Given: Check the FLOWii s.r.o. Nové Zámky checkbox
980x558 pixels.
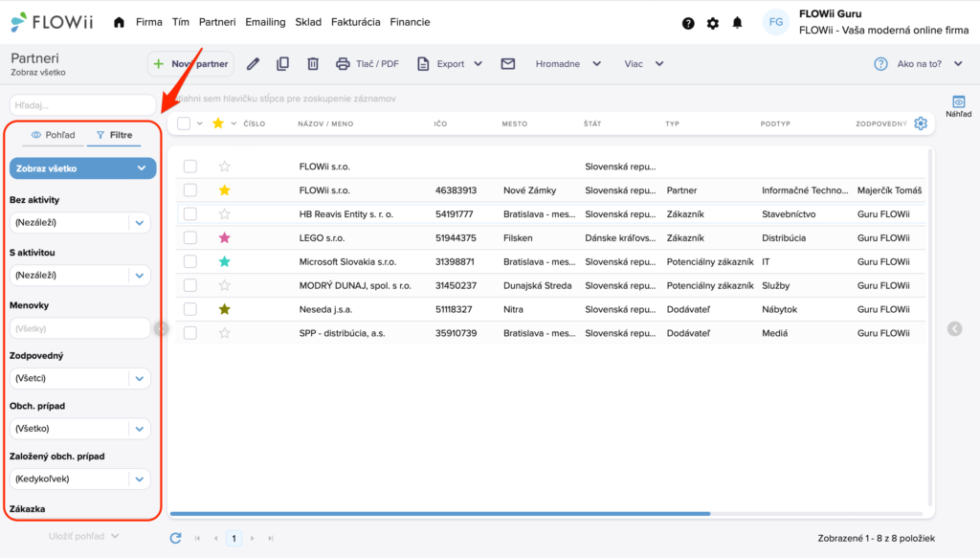Looking at the screenshot, I should (x=190, y=190).
